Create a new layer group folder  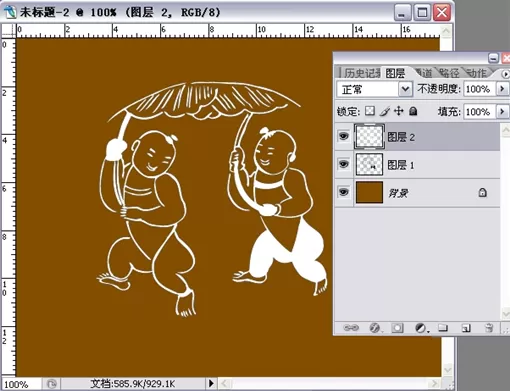tap(443, 328)
